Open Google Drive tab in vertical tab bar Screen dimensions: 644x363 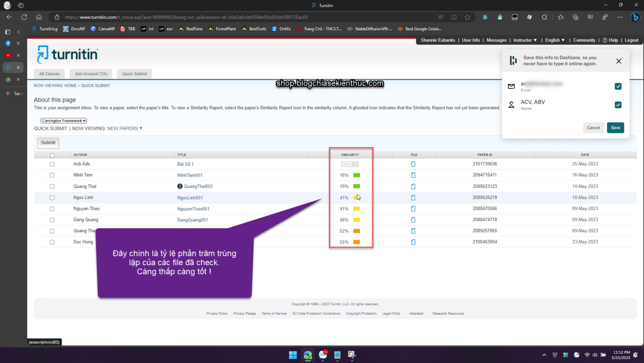[8, 79]
